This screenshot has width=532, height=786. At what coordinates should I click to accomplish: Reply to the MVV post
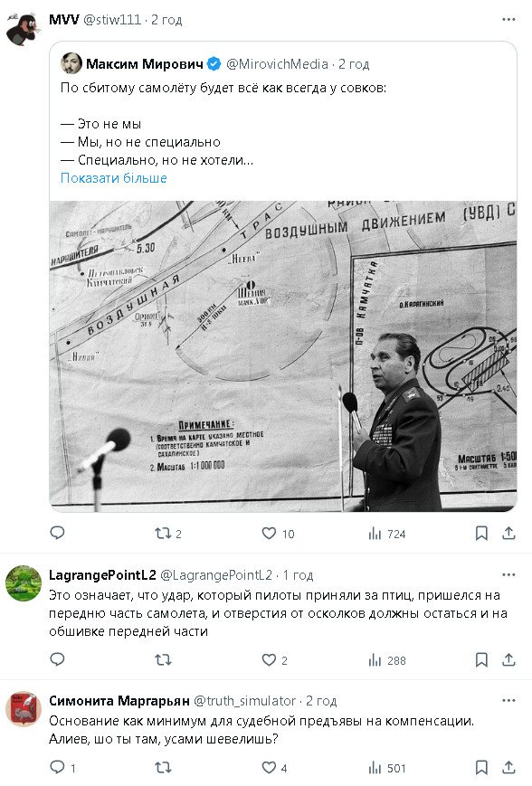pos(57,533)
